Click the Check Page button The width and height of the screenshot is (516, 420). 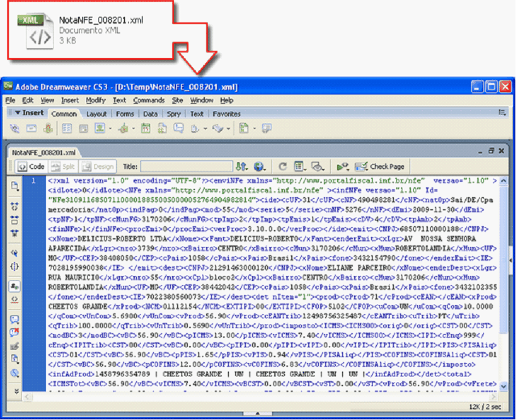pos(380,167)
